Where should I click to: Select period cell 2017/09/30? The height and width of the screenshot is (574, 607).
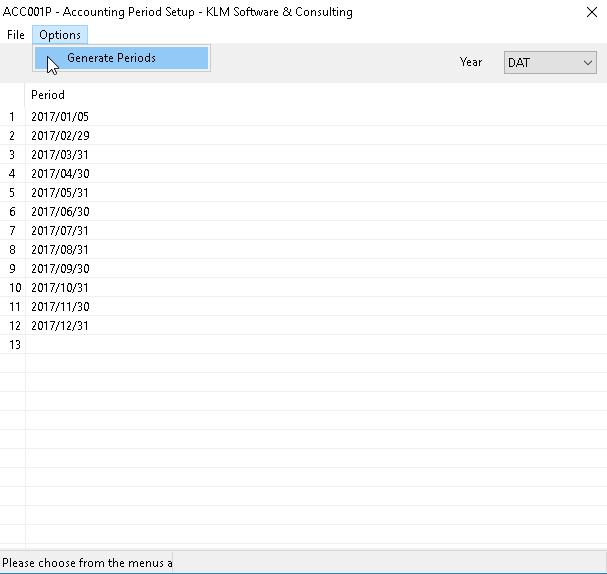pyautogui.click(x=316, y=268)
